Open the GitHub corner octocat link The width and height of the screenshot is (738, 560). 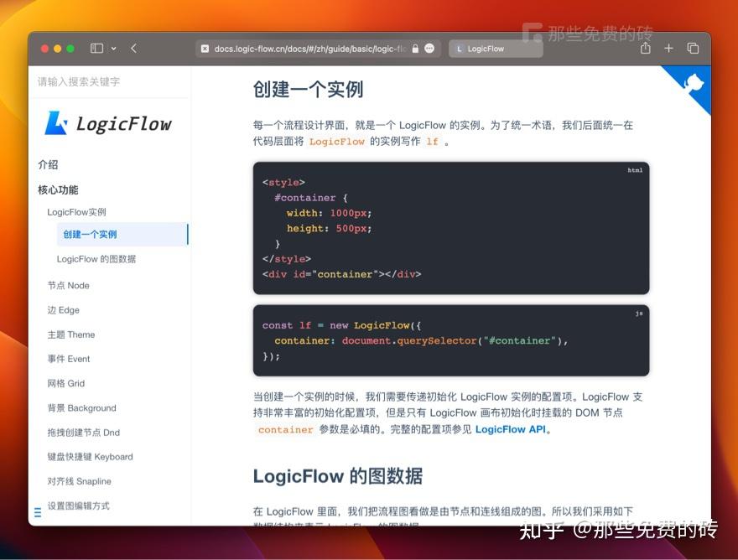point(693,84)
